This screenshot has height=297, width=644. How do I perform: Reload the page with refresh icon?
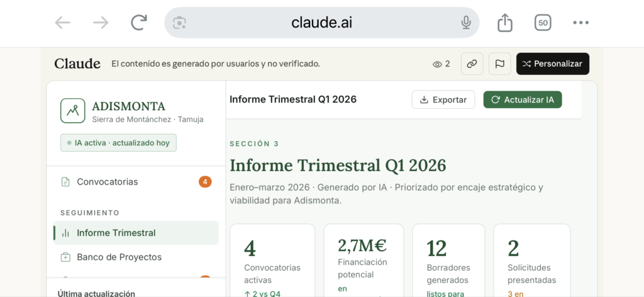138,23
